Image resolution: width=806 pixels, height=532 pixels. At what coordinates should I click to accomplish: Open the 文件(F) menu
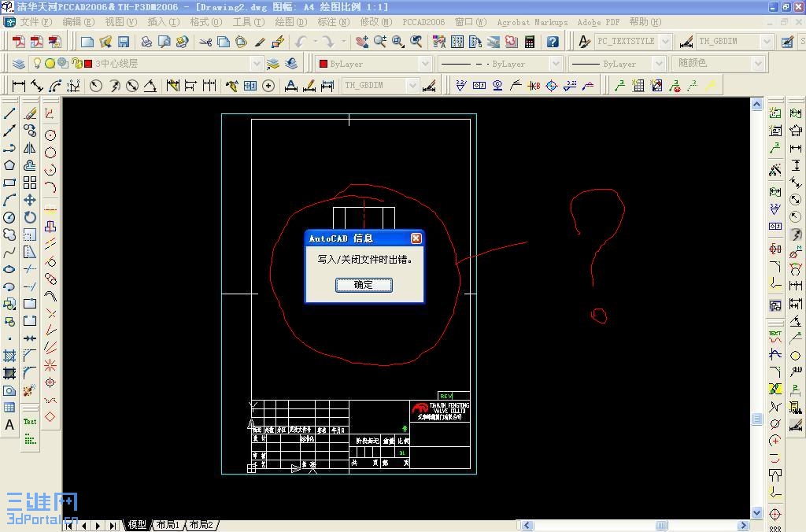(x=35, y=22)
